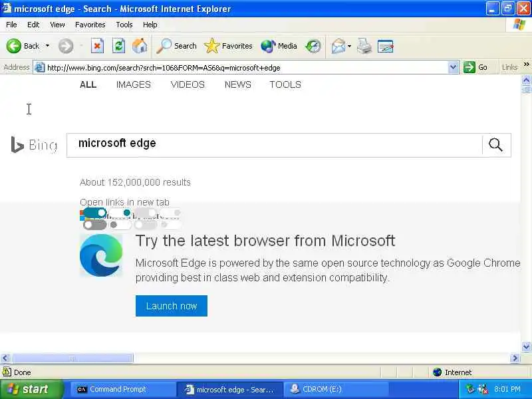The height and width of the screenshot is (399, 532).
Task: Open the File menu
Action: tap(11, 25)
